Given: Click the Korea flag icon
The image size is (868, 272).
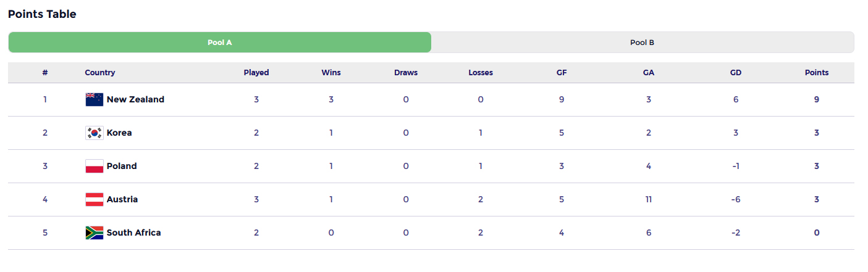Looking at the screenshot, I should 94,133.
